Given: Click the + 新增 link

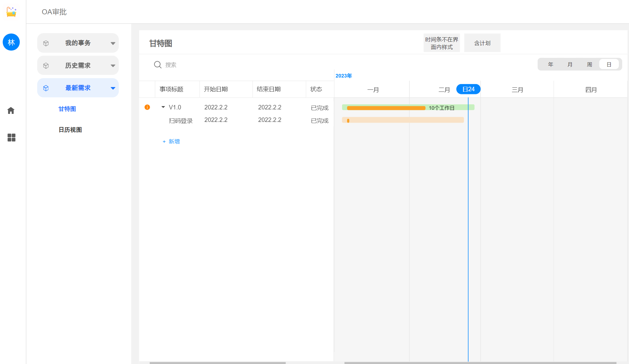Looking at the screenshot, I should pos(171,141).
